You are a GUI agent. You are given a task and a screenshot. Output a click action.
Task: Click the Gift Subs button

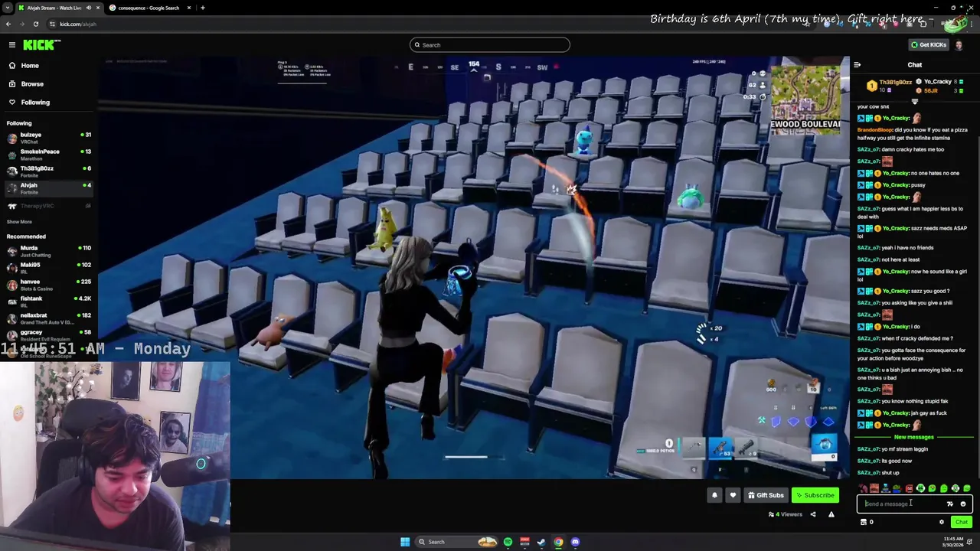click(x=766, y=495)
